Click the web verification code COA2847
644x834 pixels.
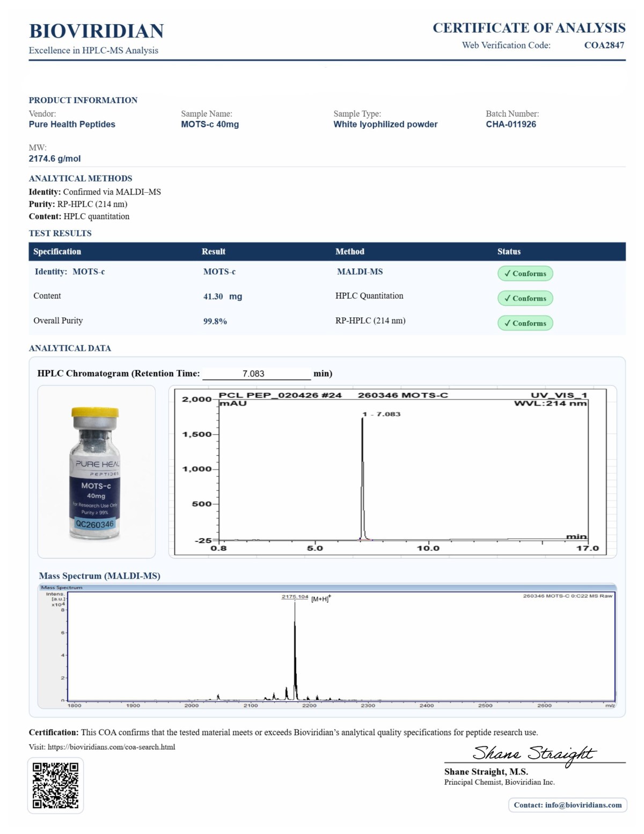(x=604, y=45)
